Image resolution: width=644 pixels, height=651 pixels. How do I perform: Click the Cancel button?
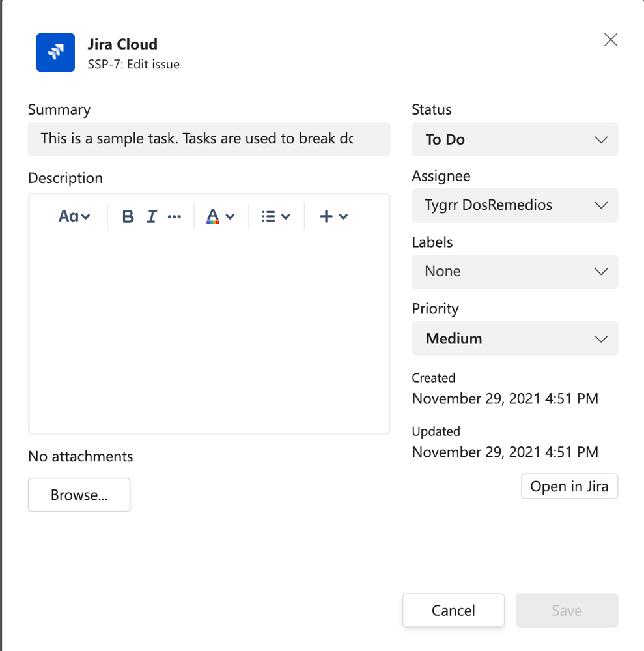point(454,611)
